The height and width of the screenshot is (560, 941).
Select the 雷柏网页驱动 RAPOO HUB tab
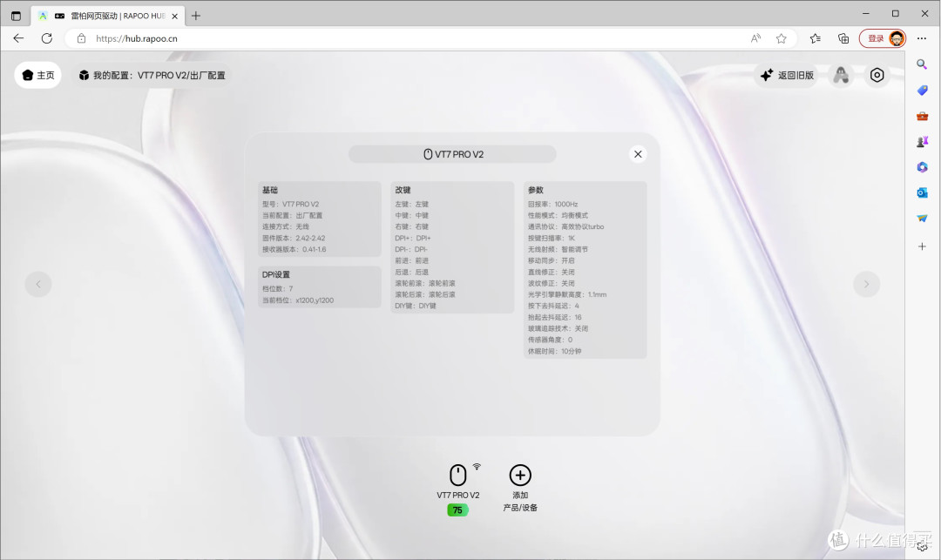pyautogui.click(x=108, y=17)
